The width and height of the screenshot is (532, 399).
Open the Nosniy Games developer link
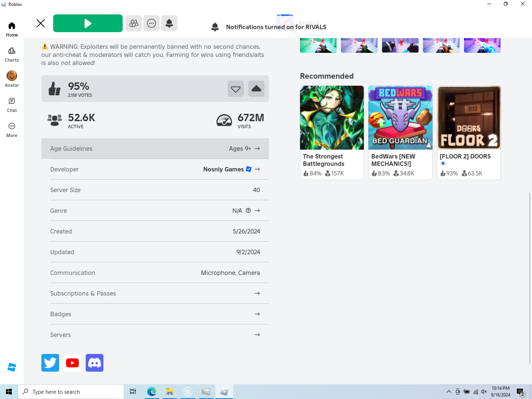pyautogui.click(x=224, y=169)
